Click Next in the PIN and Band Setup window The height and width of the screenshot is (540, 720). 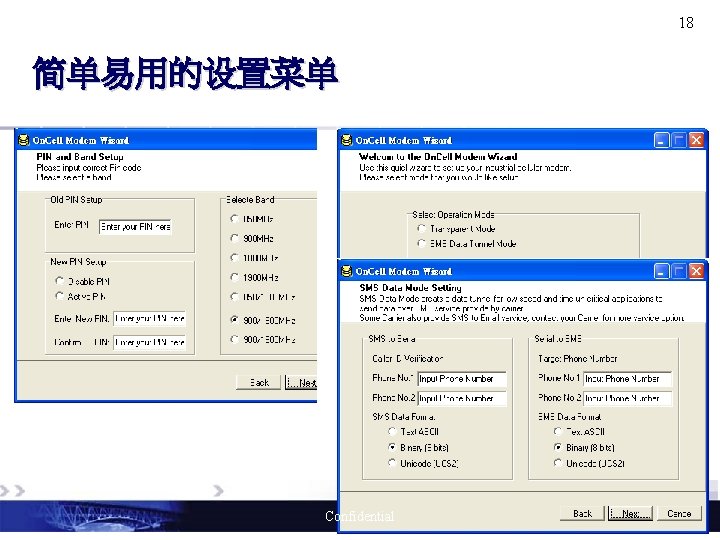coord(301,382)
